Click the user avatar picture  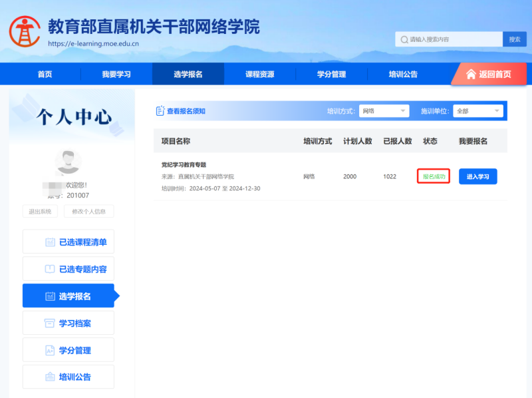pos(67,163)
